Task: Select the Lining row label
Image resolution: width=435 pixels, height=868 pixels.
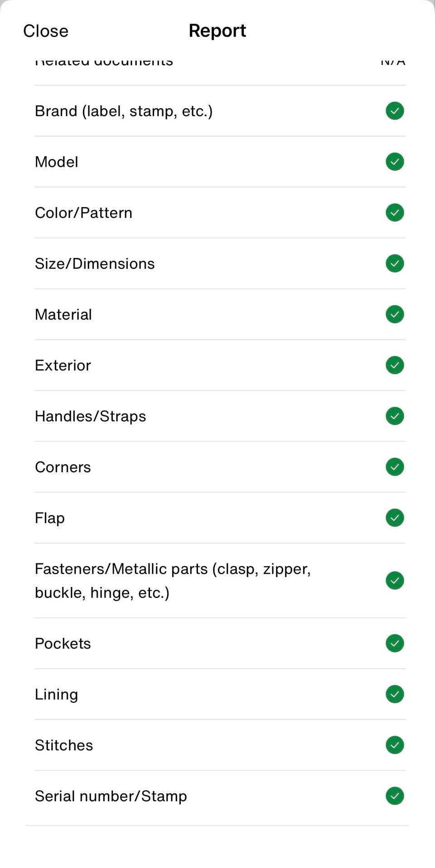Action: pyautogui.click(x=57, y=694)
